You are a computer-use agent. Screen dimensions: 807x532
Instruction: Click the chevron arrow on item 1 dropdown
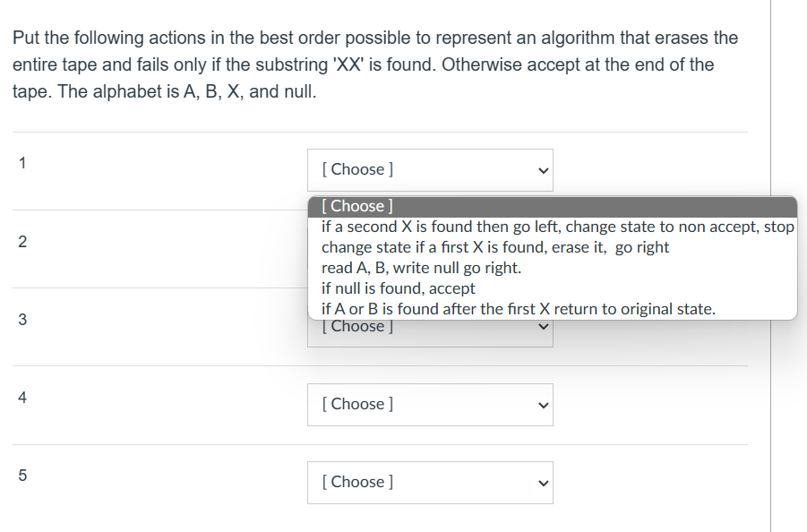tap(541, 169)
